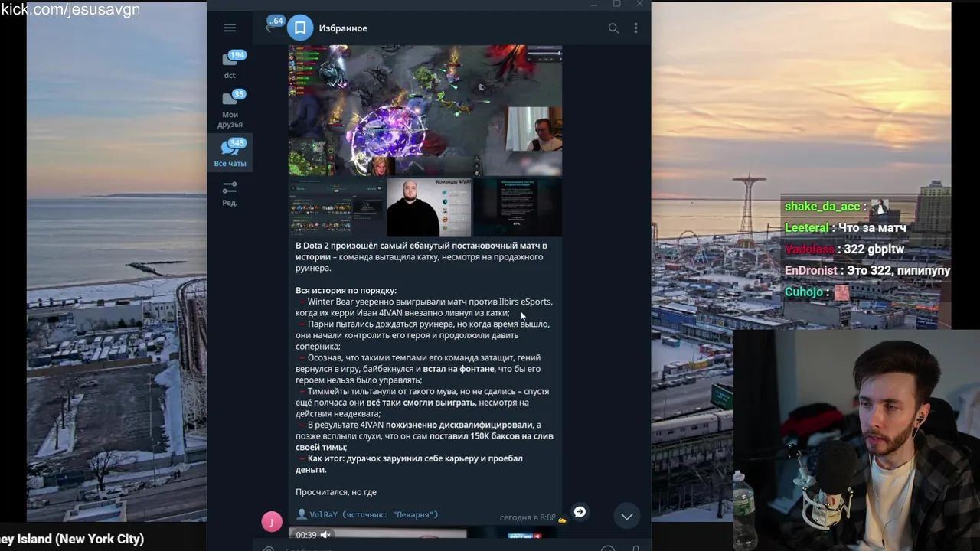Viewport: 980px width, 551px height.
Task: Click EnDronist's message in stream chat overlay
Action: tap(867, 271)
